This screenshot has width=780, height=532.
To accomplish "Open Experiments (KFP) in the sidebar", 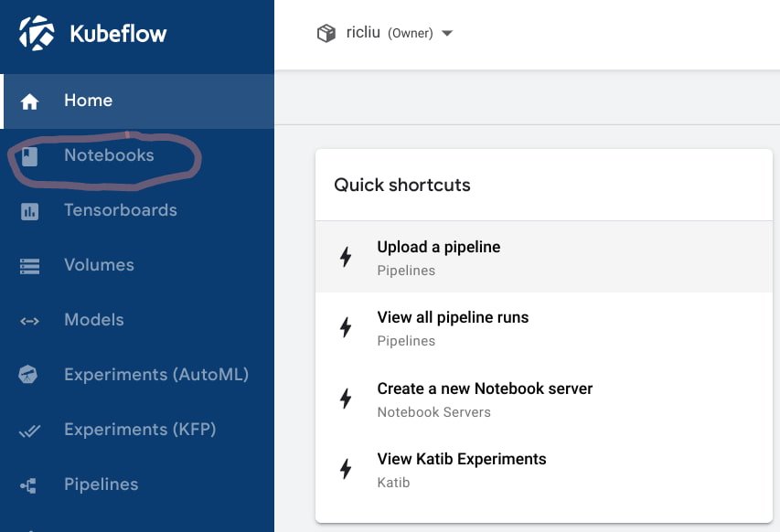I will click(137, 430).
